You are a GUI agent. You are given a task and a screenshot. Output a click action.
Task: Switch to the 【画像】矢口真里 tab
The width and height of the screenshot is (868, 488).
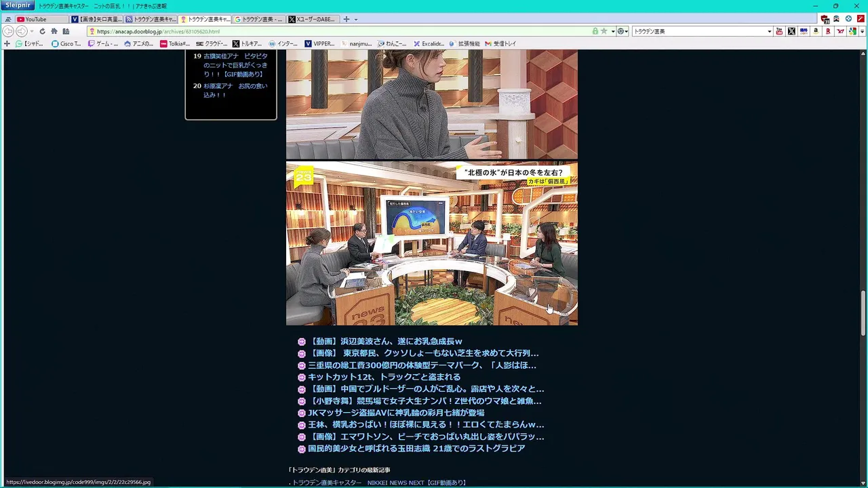pyautogui.click(x=96, y=19)
